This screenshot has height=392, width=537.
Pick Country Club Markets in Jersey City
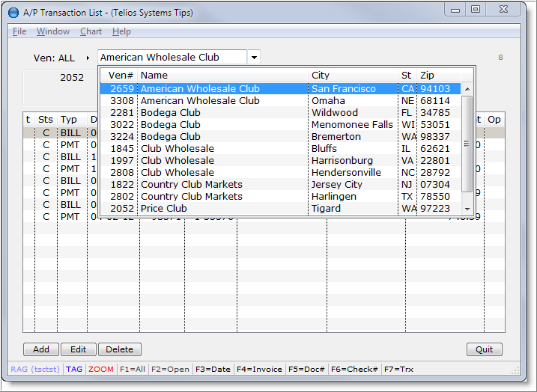point(225,185)
